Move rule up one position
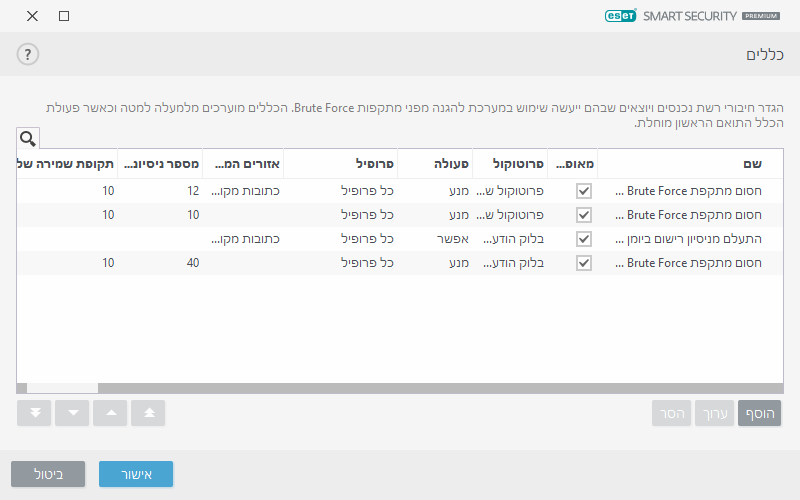The width and height of the screenshot is (800, 500). pos(110,413)
